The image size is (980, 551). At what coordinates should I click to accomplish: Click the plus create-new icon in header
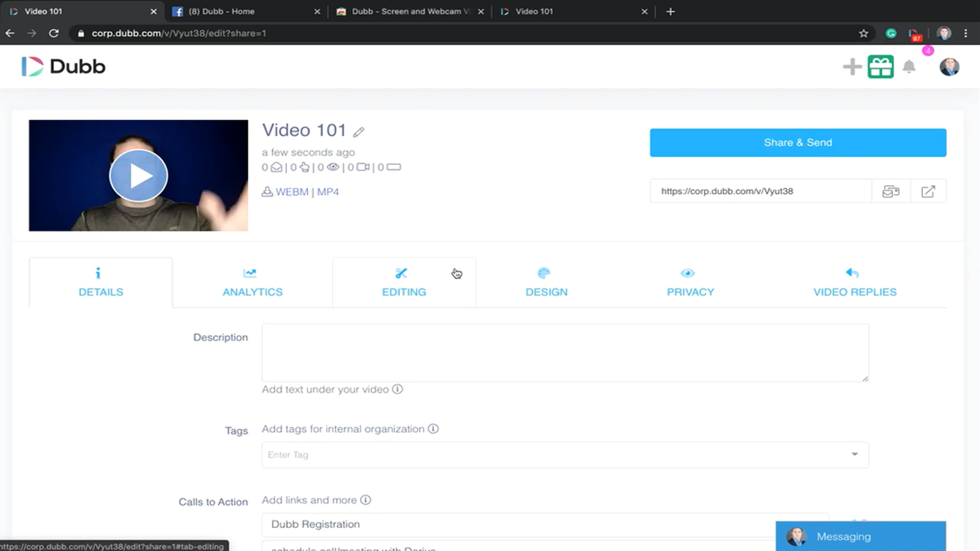(852, 67)
